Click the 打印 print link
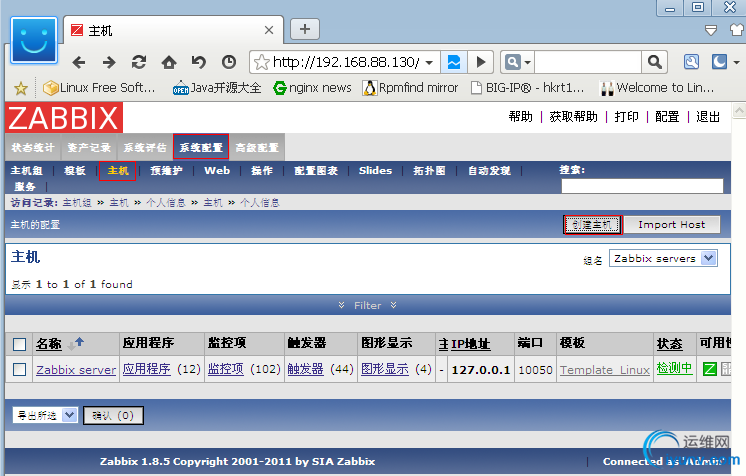The image size is (746, 476). 626,117
